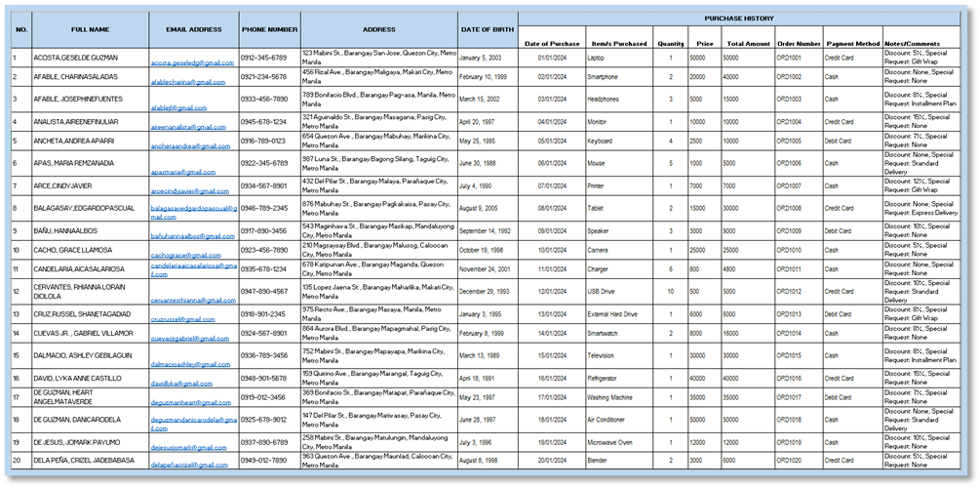Select phone number 0946-789-2345
980x488 pixels.
(270, 208)
